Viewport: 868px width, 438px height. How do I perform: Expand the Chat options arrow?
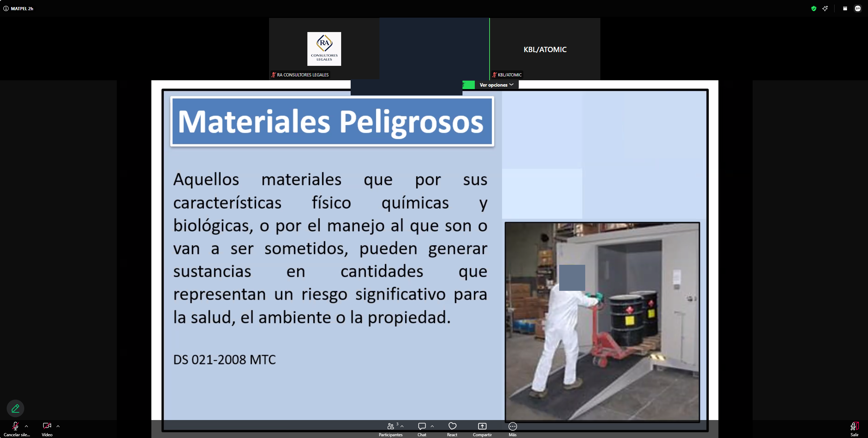[x=432, y=426]
